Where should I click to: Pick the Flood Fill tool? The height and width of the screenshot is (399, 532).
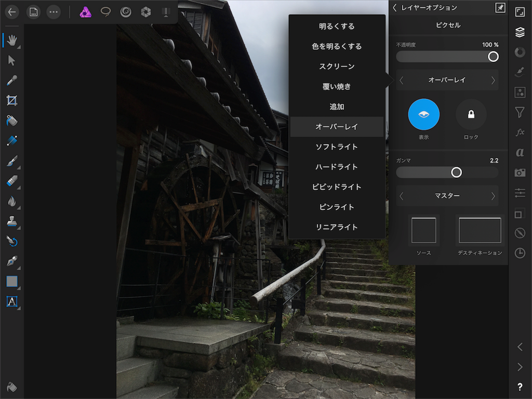point(11,121)
